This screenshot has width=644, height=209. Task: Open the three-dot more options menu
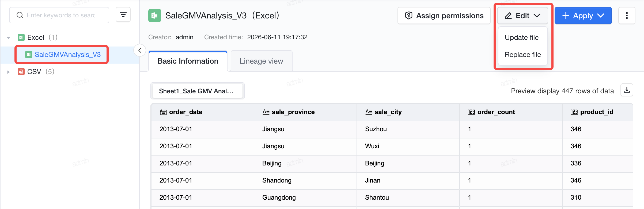627,16
